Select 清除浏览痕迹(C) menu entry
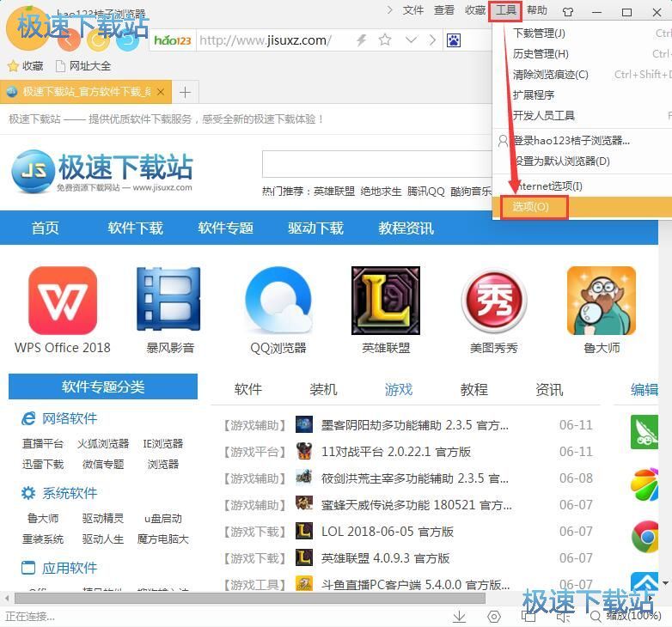 tap(582, 74)
